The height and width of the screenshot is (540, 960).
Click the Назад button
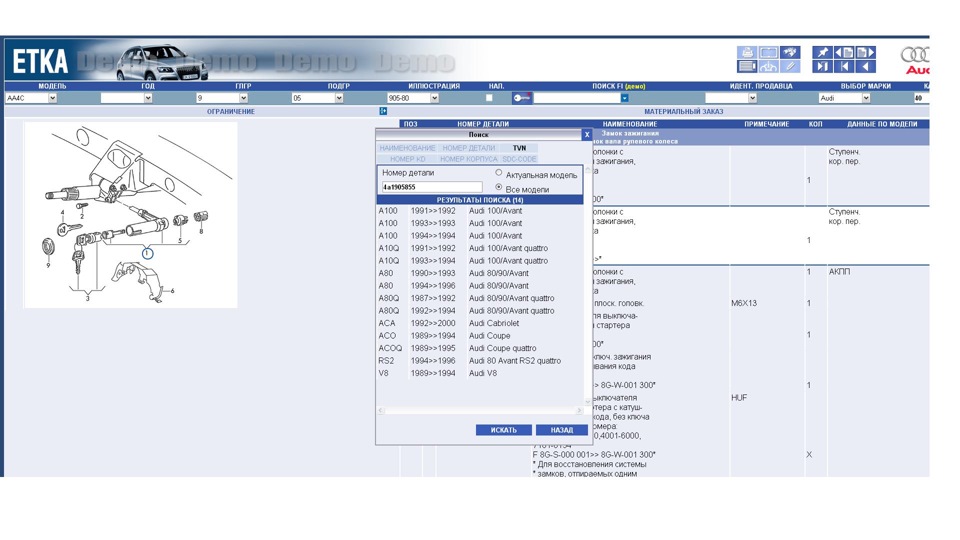click(x=561, y=430)
